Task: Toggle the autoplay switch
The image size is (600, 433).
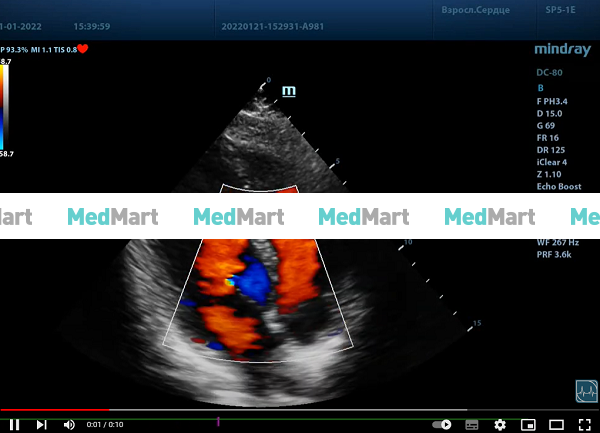Action: click(x=442, y=425)
